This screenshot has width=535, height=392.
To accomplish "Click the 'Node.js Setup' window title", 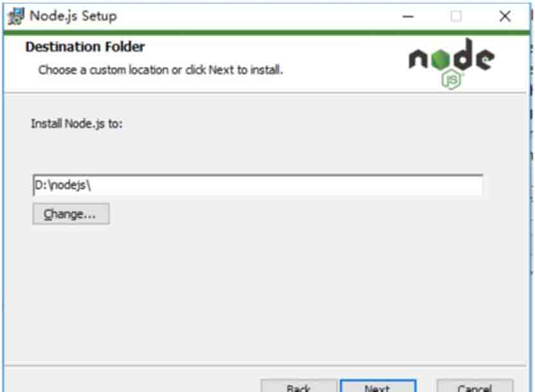I will [73, 16].
